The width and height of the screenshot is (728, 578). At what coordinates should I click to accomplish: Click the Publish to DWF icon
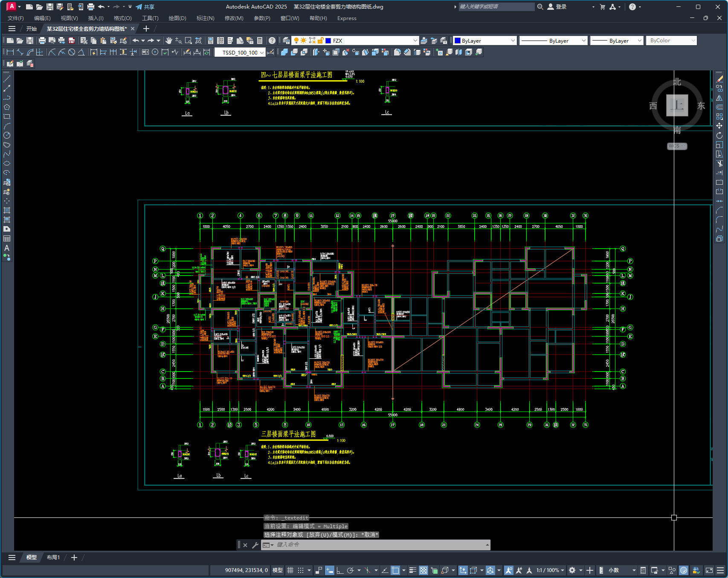pyautogui.click(x=72, y=41)
